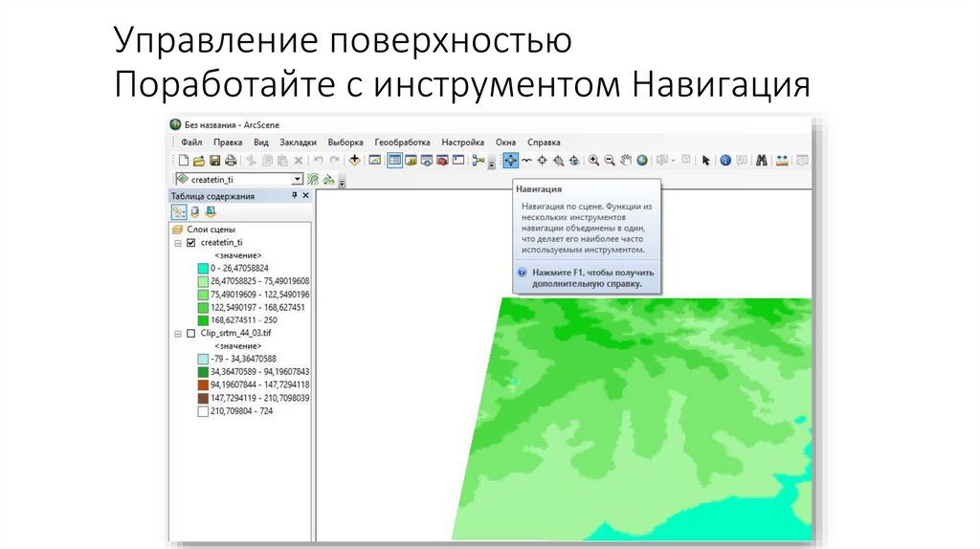This screenshot has height=549, width=980.
Task: Click the 26,47058825 - 75,49019608 legend label
Action: pos(259,281)
